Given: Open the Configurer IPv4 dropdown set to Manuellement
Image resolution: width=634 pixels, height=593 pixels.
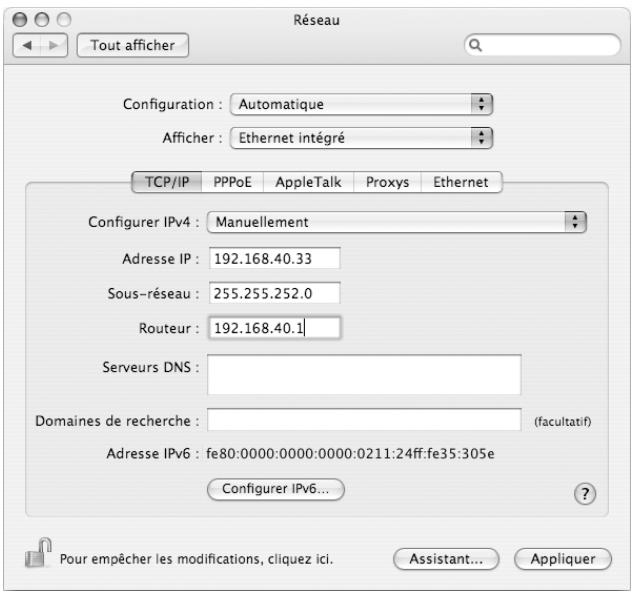Looking at the screenshot, I should (x=396, y=222).
